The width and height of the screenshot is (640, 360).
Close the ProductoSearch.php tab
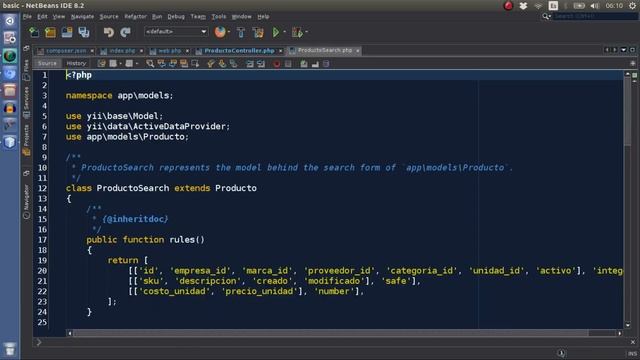coord(358,51)
